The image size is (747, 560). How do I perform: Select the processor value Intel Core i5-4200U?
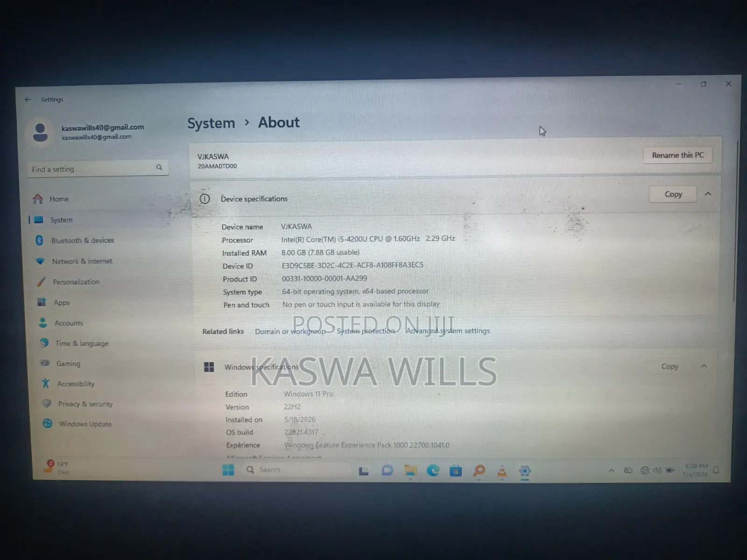tap(368, 239)
